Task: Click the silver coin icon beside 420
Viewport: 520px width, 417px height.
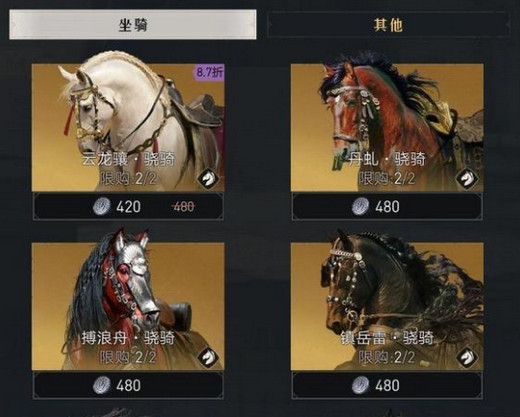Action: [101, 206]
